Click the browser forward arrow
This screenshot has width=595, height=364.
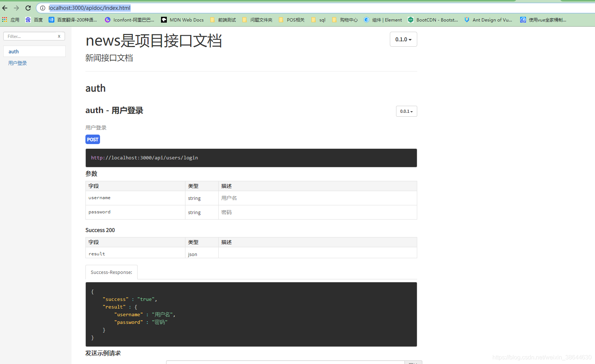(x=16, y=8)
